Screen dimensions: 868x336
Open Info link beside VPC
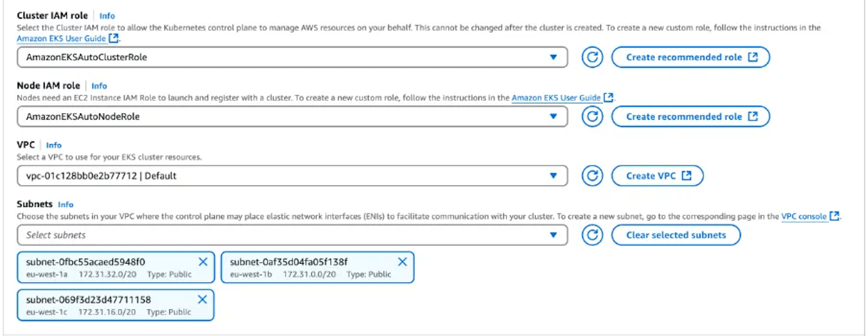[54, 145]
